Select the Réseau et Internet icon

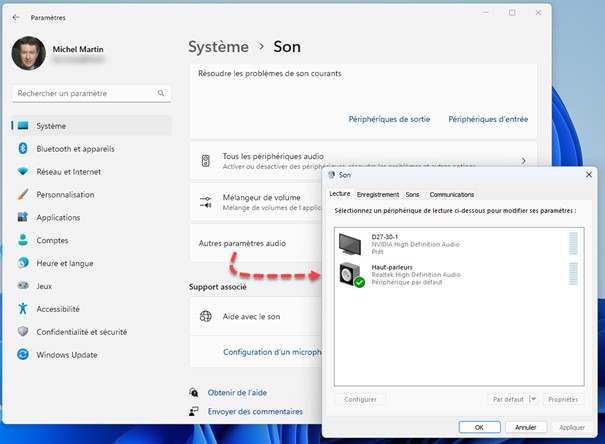tap(22, 172)
